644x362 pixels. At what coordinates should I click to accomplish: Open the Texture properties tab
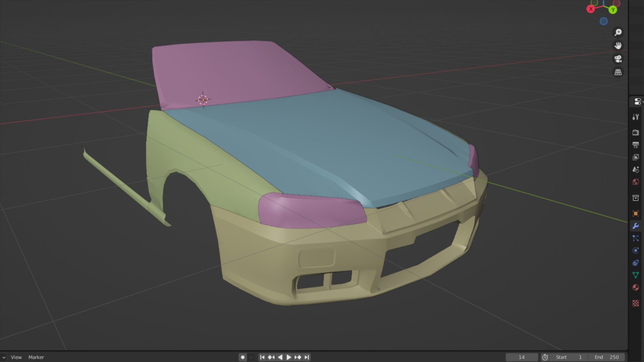pos(636,303)
